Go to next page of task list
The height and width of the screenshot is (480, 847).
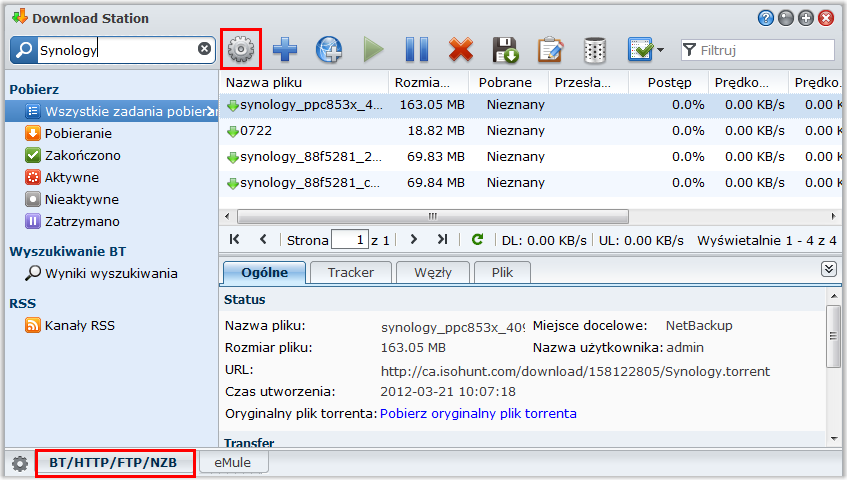coord(414,239)
